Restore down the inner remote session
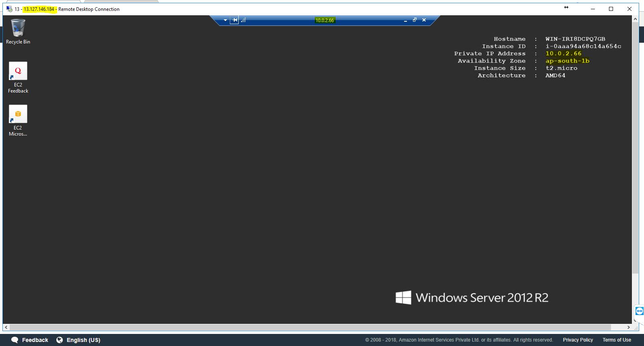Image resolution: width=644 pixels, height=346 pixels. [x=415, y=20]
